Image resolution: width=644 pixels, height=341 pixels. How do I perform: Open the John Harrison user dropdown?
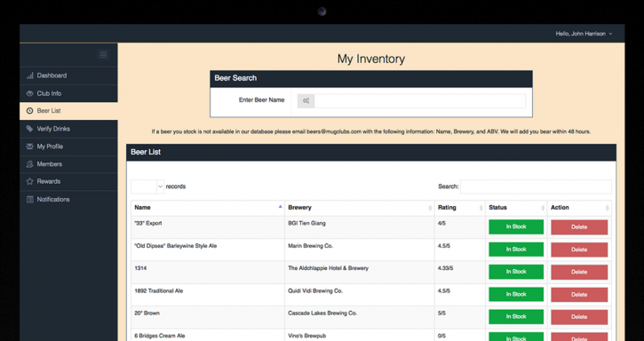584,34
